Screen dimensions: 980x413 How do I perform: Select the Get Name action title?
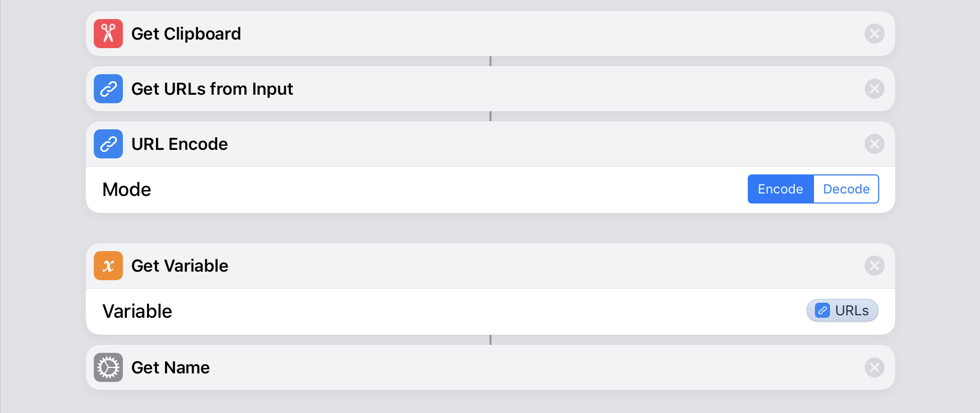171,367
